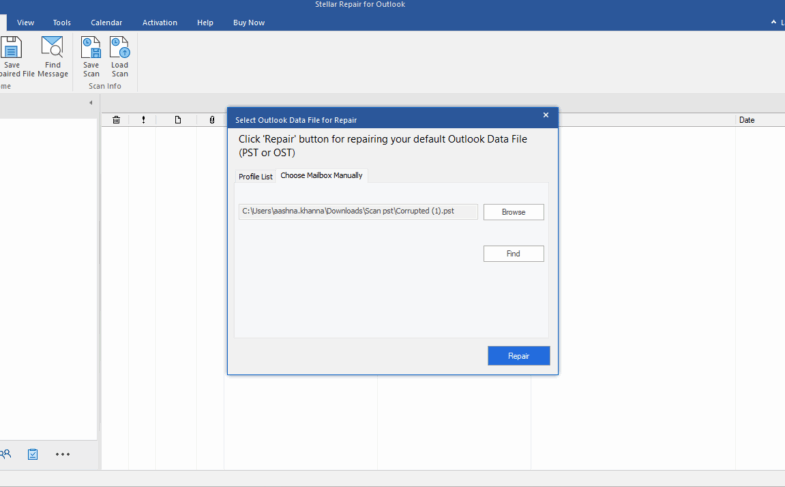Open the contacts people icon
This screenshot has width=785, height=487.
pos(6,454)
